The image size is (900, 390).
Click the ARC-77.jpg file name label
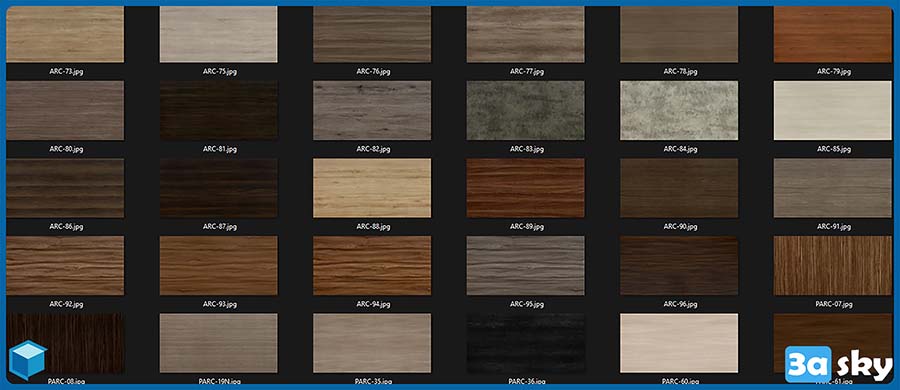pos(527,72)
